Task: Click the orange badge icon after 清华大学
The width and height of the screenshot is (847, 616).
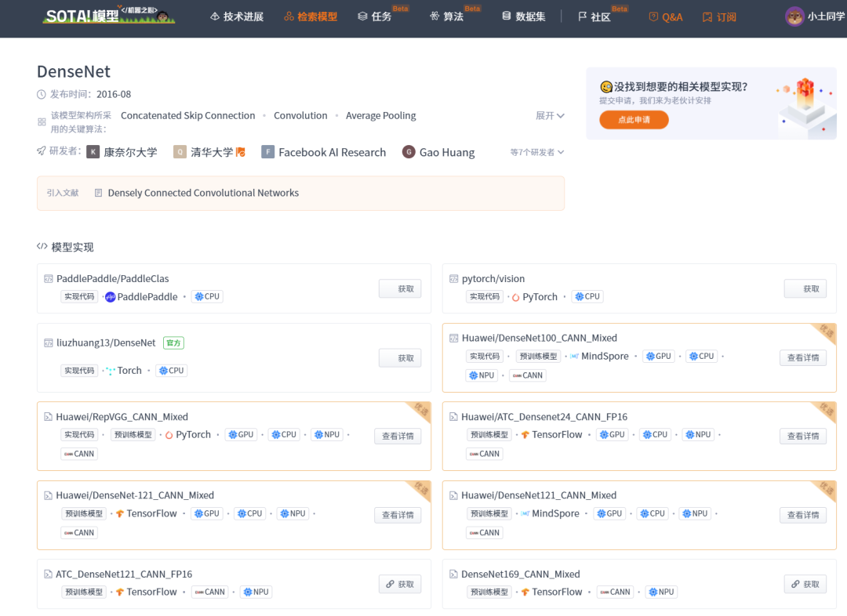Action: tap(241, 152)
